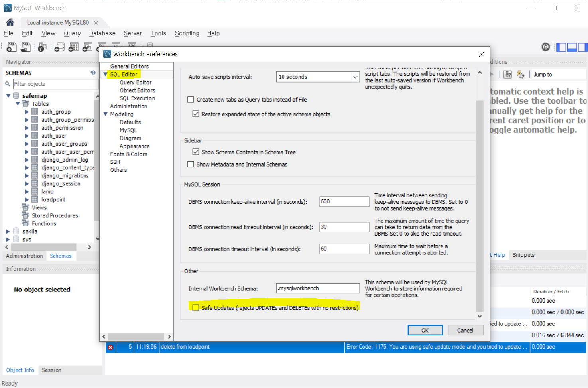
Task: Uncheck Show Schema Contents in Schema Tree
Action: pos(196,152)
